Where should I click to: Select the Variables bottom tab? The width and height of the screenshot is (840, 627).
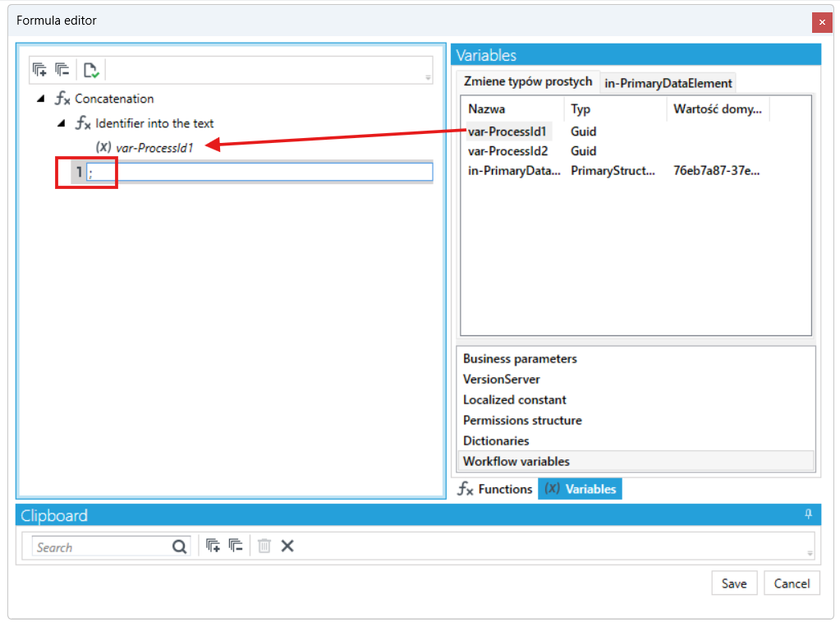581,489
